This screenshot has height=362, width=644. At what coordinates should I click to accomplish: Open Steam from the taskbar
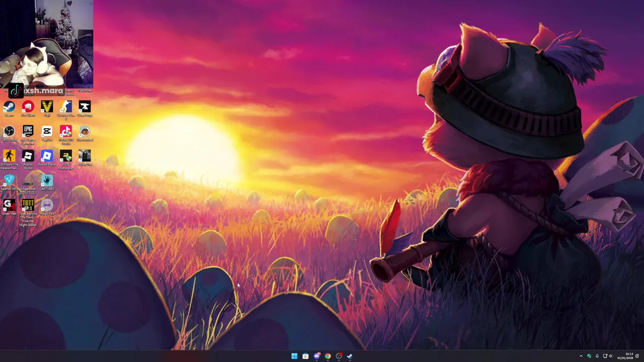pos(350,356)
